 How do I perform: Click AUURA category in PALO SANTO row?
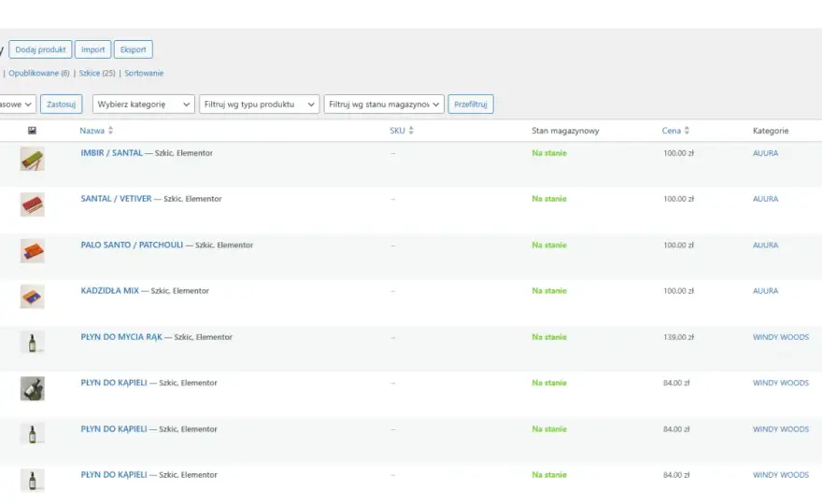click(x=765, y=245)
